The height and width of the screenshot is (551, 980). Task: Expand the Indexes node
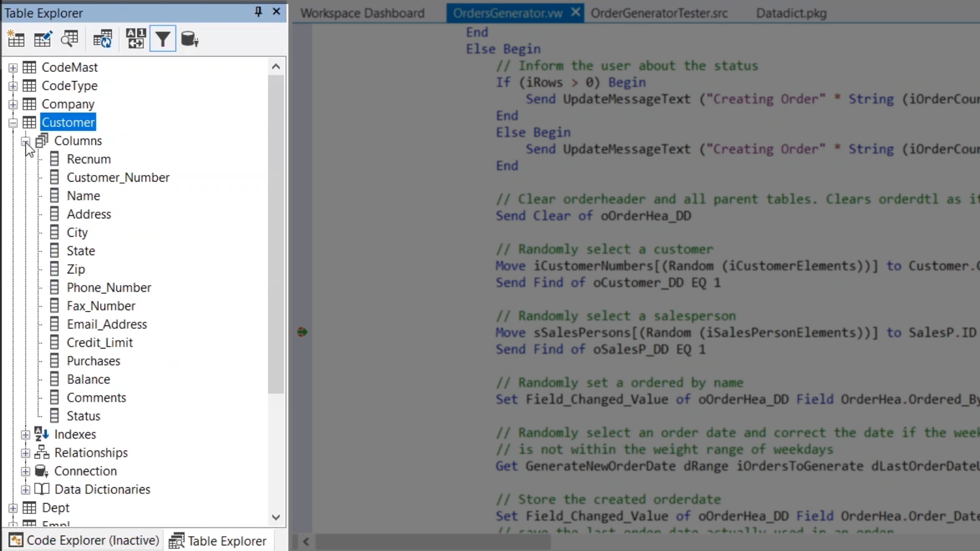[25, 435]
